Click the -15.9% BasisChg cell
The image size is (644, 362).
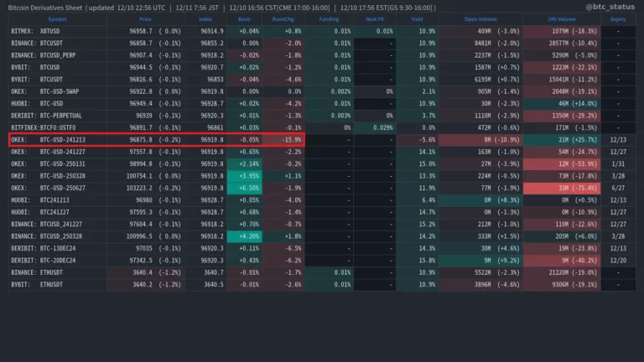click(x=283, y=140)
